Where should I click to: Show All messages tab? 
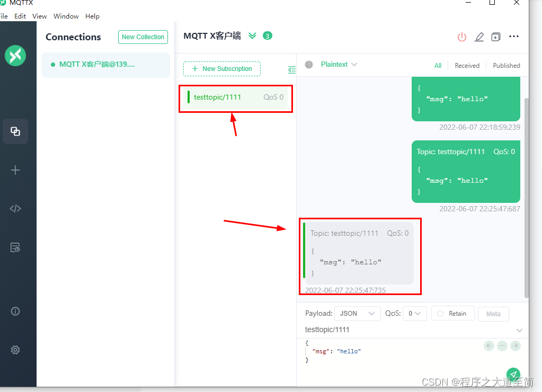click(438, 65)
